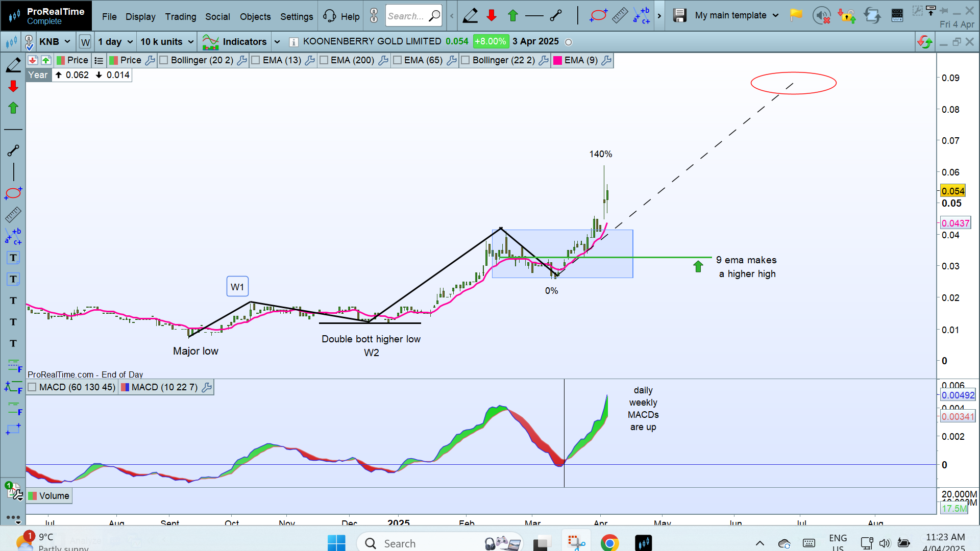Click the list icon beside Price
The height and width of the screenshot is (551, 980).
[x=99, y=60]
